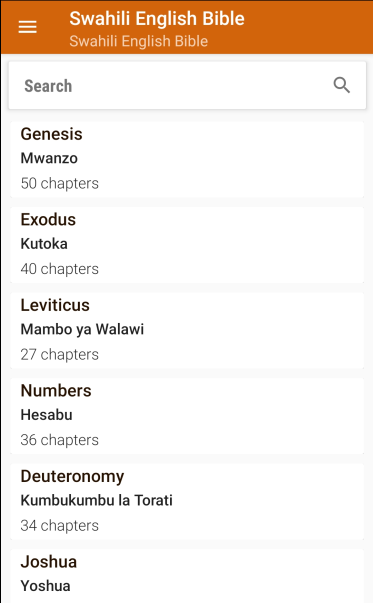Tap Yoshua under Joshua
This screenshot has width=373, height=603.
(x=45, y=586)
